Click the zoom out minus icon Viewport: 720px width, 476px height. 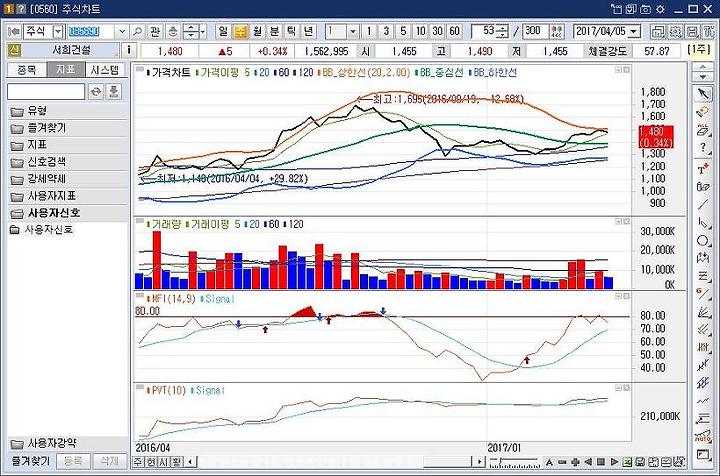(562, 462)
